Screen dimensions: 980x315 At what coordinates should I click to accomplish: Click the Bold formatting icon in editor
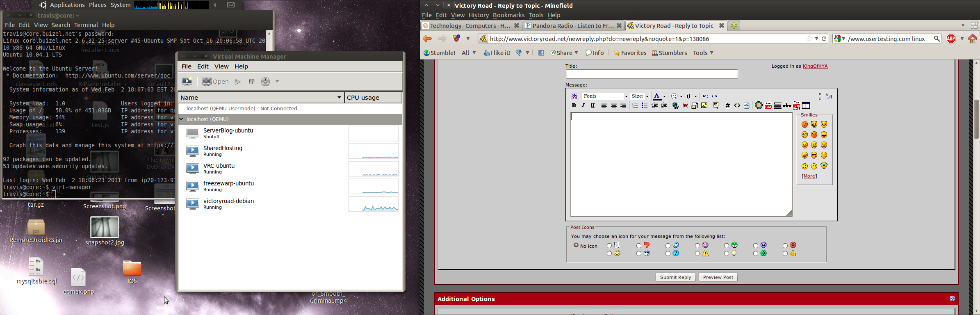pos(574,106)
